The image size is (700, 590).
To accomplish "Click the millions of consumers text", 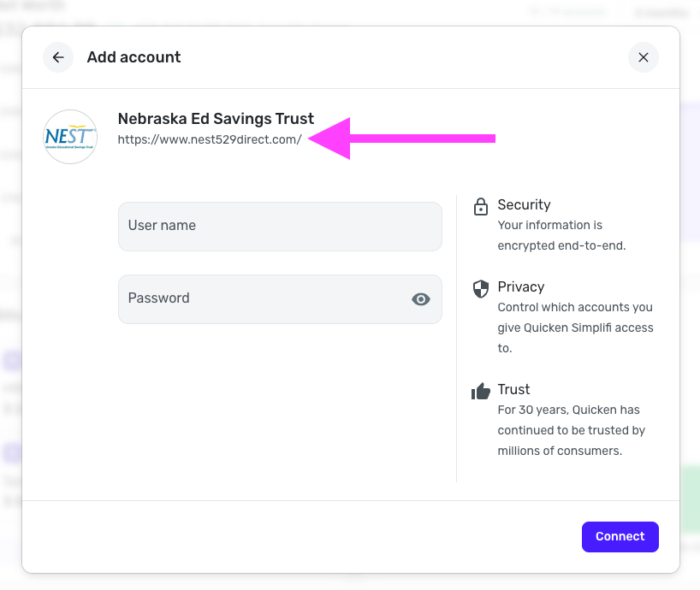I will click(x=560, y=451).
